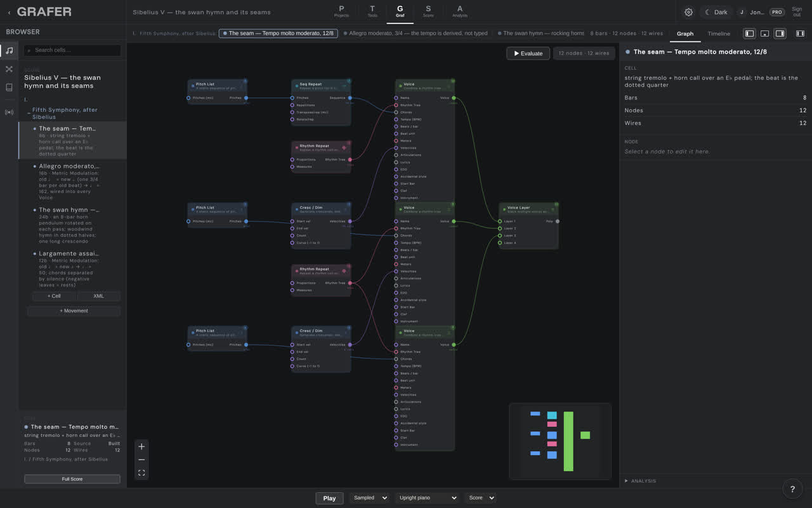Click the Evaluate button

(x=528, y=53)
